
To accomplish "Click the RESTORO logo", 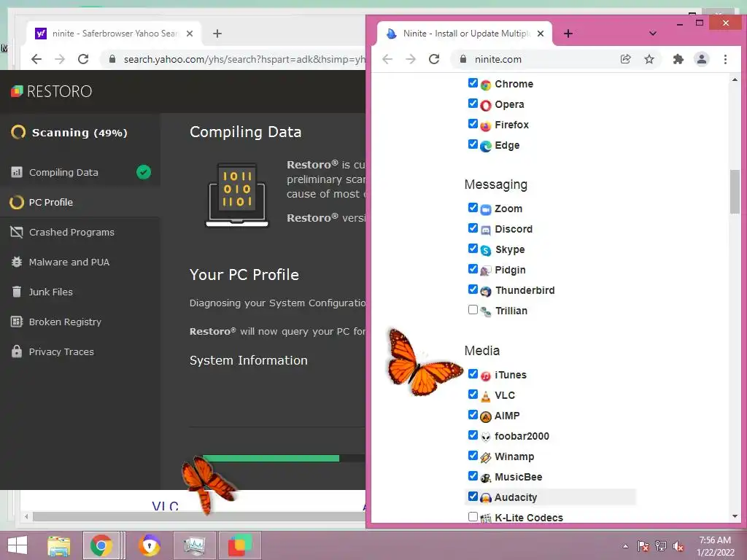I will click(x=52, y=91).
